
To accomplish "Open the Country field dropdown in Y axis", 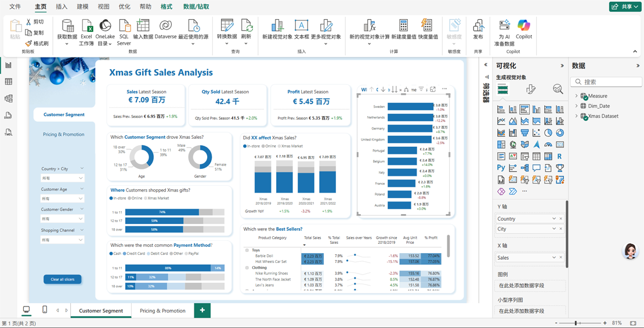I will point(553,219).
